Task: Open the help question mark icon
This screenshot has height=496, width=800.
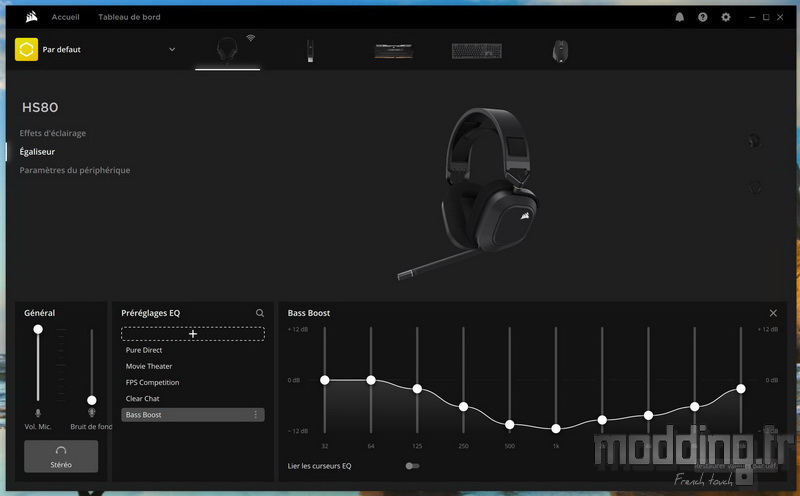Action: pyautogui.click(x=703, y=17)
